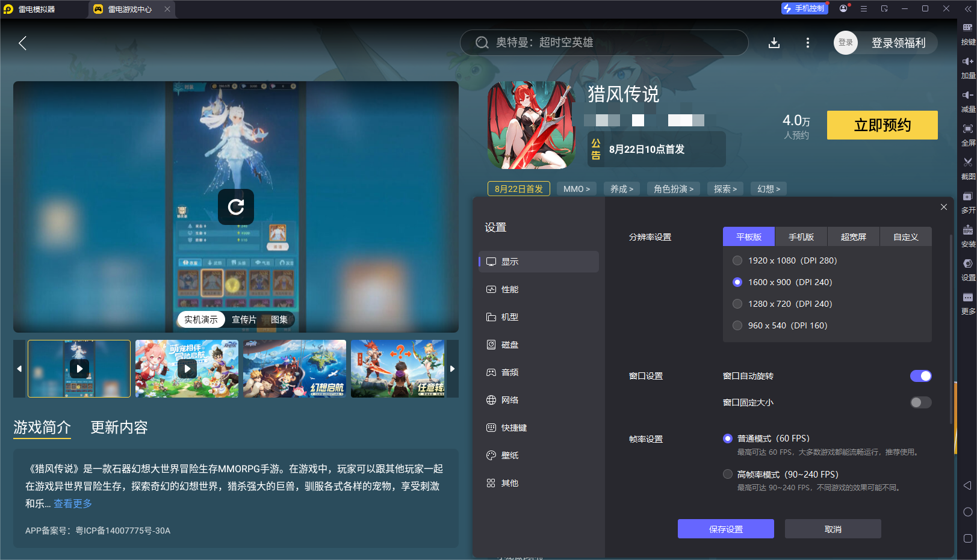Open 磁盘 settings section

coord(539,345)
